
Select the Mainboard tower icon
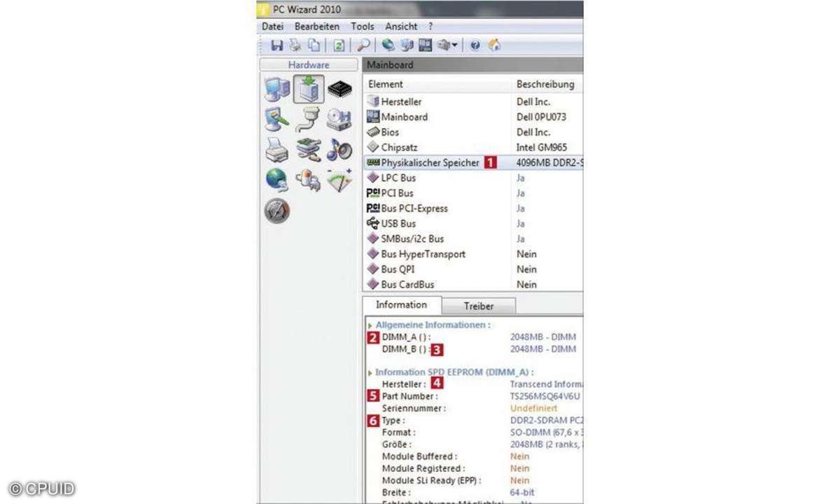[x=309, y=90]
